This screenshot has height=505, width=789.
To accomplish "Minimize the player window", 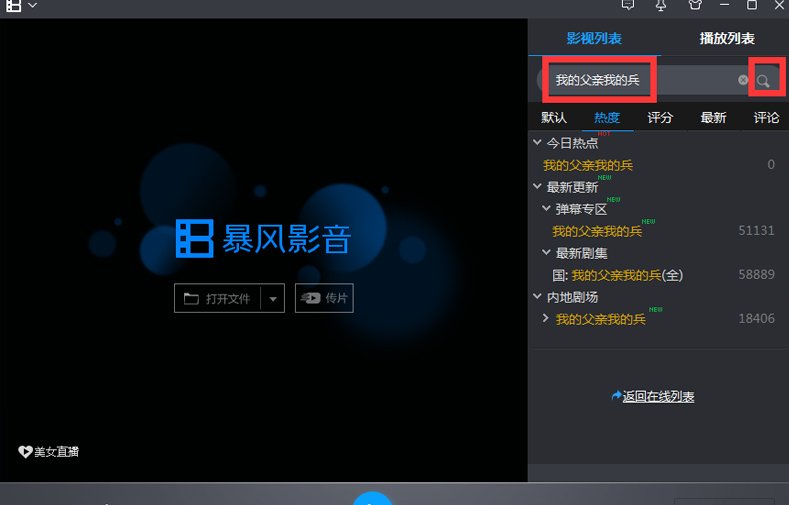I will 724,5.
